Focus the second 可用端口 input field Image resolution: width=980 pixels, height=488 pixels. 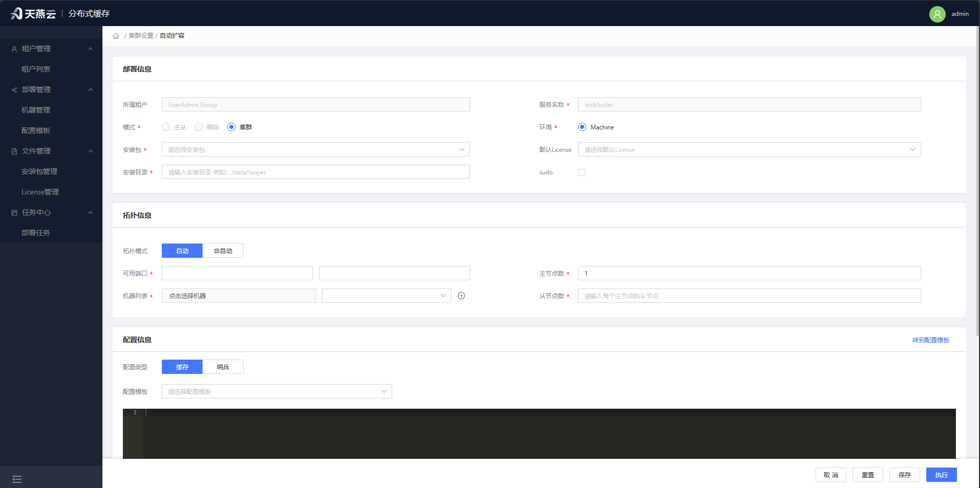394,273
